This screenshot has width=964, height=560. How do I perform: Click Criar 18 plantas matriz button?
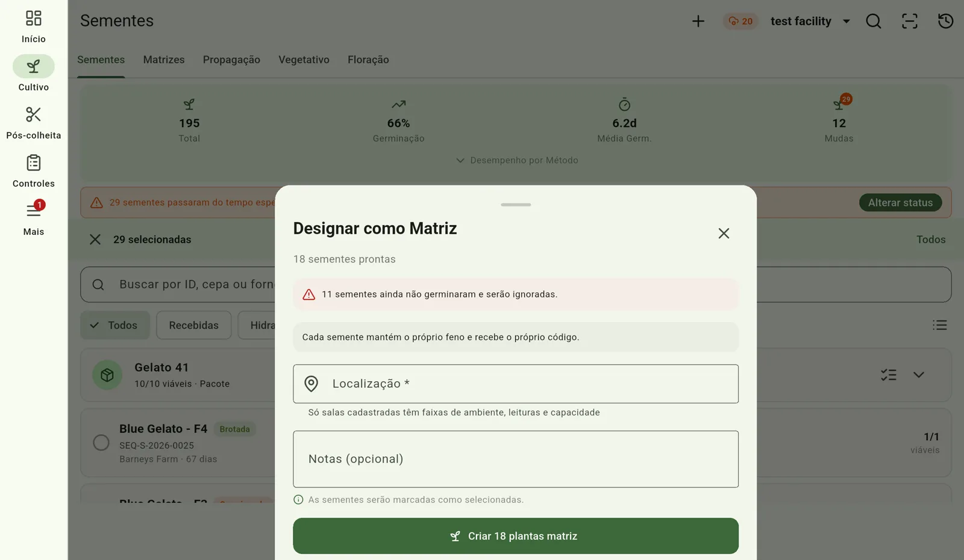pos(516,536)
